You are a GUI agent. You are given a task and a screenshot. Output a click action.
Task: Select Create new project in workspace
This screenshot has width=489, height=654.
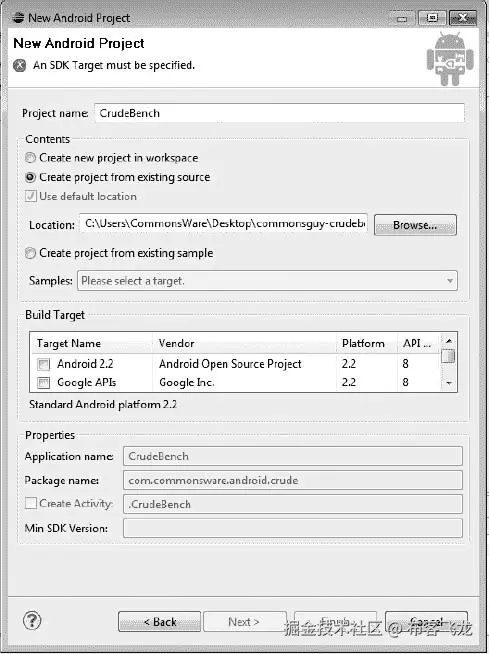click(x=30, y=158)
